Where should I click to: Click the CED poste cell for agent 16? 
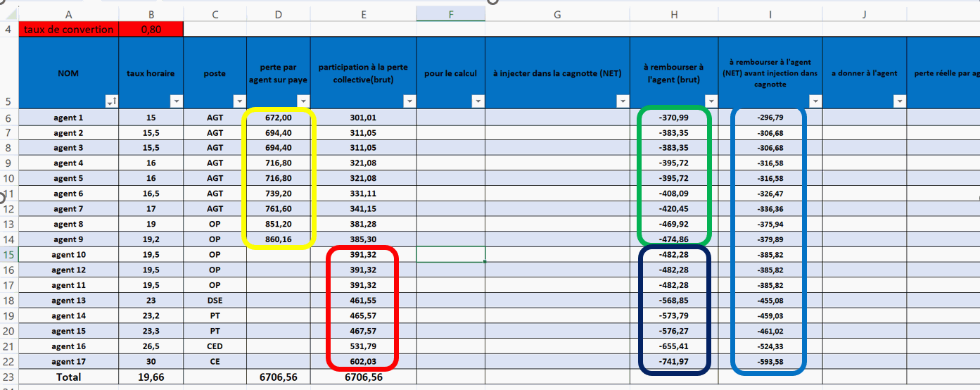tap(215, 346)
